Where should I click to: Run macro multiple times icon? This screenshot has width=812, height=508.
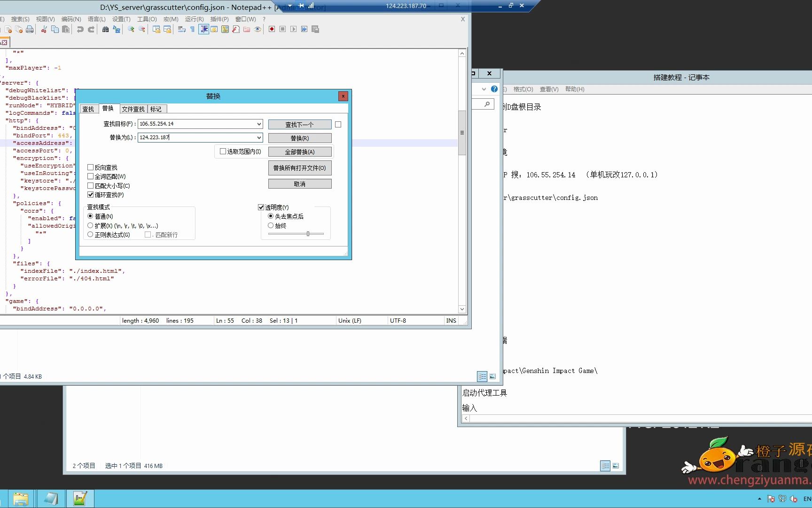point(304,29)
